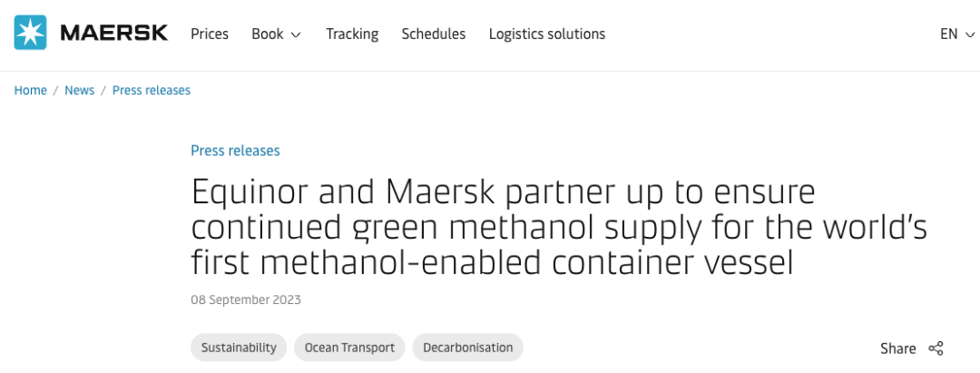The width and height of the screenshot is (980, 373).
Task: Click the share network icon
Action: click(x=936, y=348)
